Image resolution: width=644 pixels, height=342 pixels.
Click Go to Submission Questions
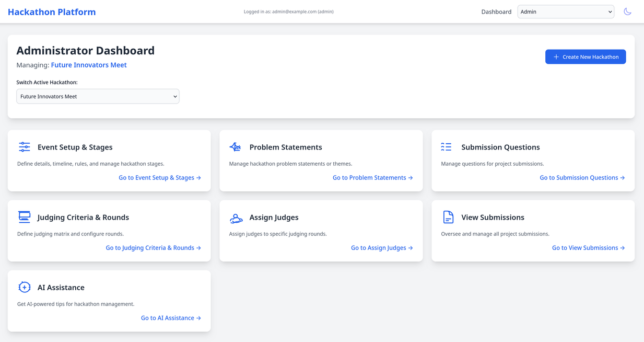coord(582,177)
